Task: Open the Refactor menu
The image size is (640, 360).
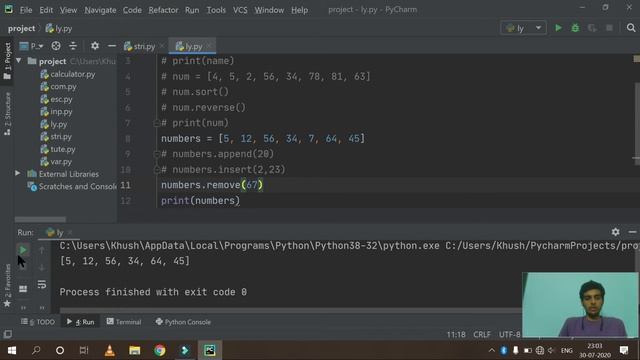Action: click(163, 10)
